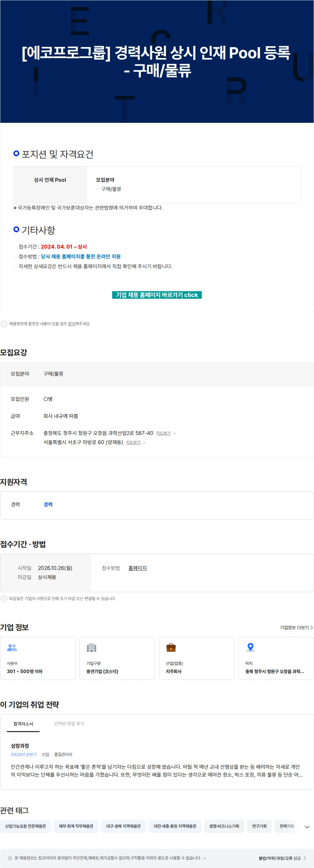Click 기업정보 더보기 link
314x868 pixels.
[296, 627]
